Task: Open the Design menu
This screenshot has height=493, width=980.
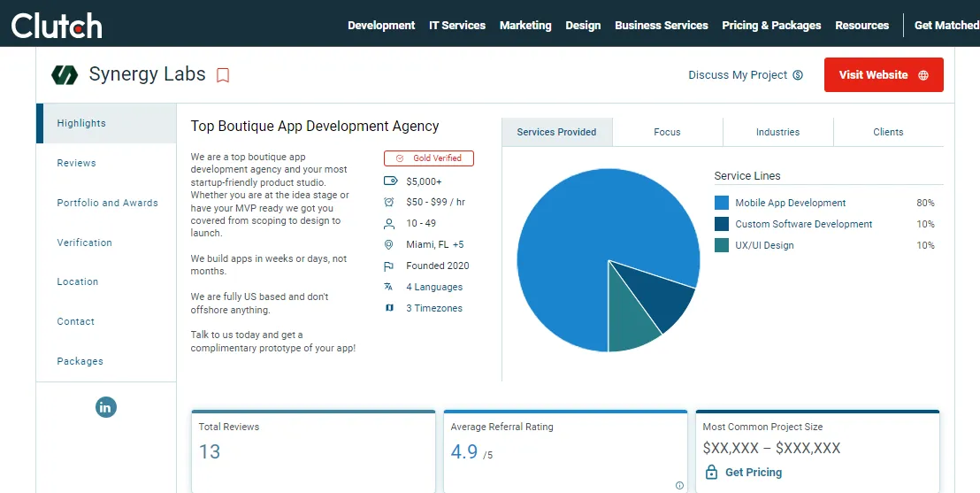Action: tap(583, 26)
